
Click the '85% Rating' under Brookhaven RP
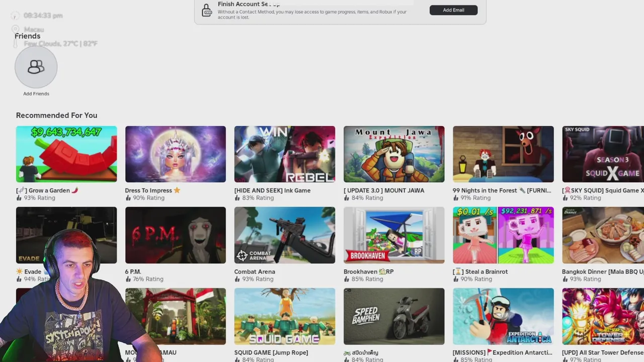367,279
